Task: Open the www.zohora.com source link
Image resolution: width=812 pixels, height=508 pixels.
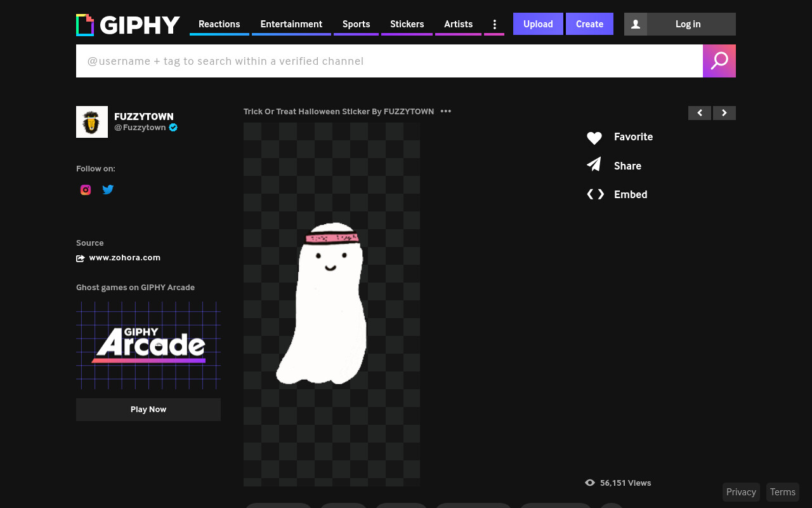Action: 125,257
